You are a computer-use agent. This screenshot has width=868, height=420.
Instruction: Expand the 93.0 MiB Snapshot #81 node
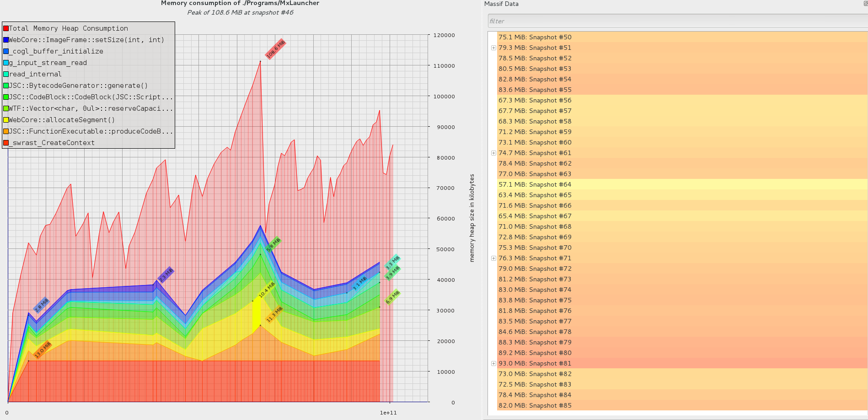coord(493,364)
